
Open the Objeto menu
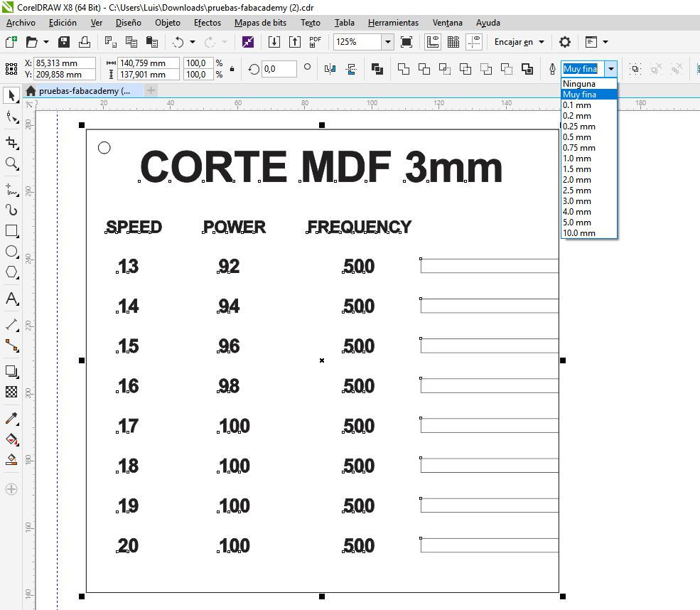pos(168,23)
